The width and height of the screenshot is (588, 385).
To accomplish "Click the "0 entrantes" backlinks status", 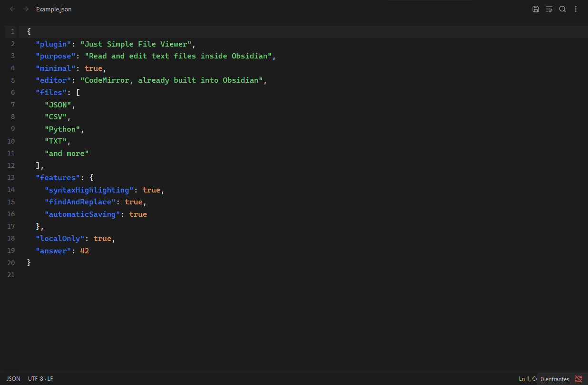I will (555, 379).
